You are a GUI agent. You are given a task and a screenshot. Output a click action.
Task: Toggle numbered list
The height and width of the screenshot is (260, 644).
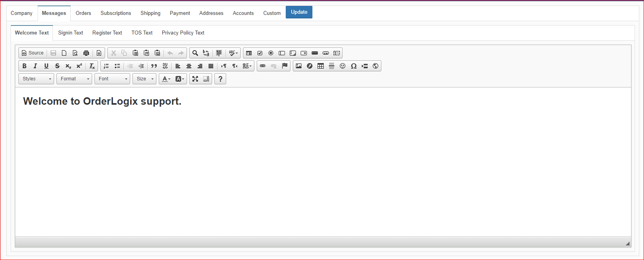coord(106,66)
